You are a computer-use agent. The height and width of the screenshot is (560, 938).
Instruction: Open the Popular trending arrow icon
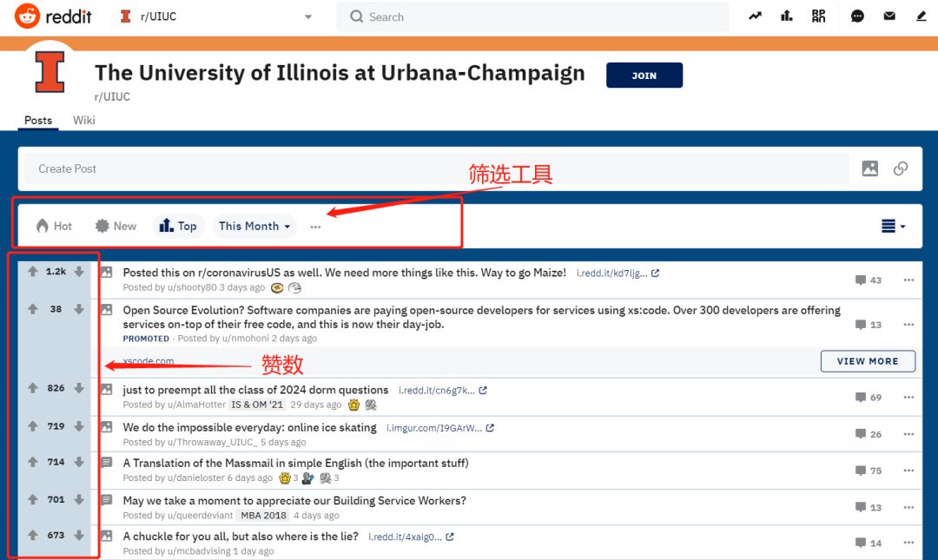point(755,16)
